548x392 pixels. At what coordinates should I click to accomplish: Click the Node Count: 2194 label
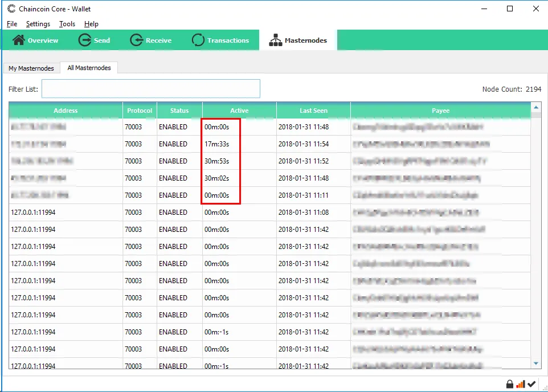tap(512, 89)
